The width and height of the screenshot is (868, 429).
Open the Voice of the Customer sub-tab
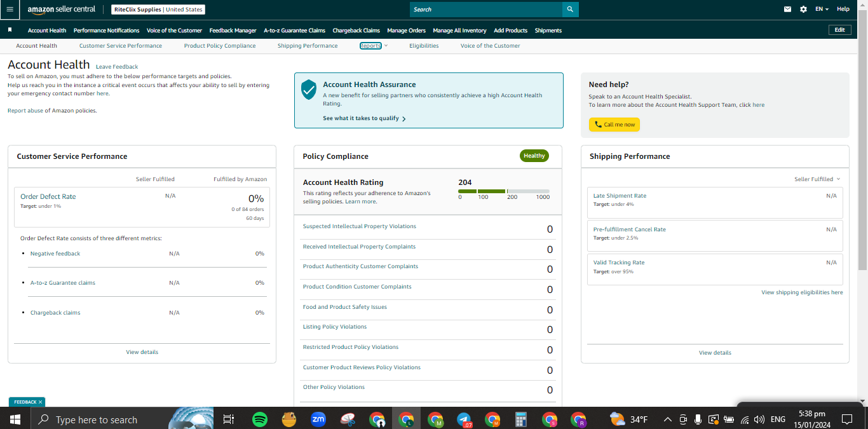[x=490, y=46]
